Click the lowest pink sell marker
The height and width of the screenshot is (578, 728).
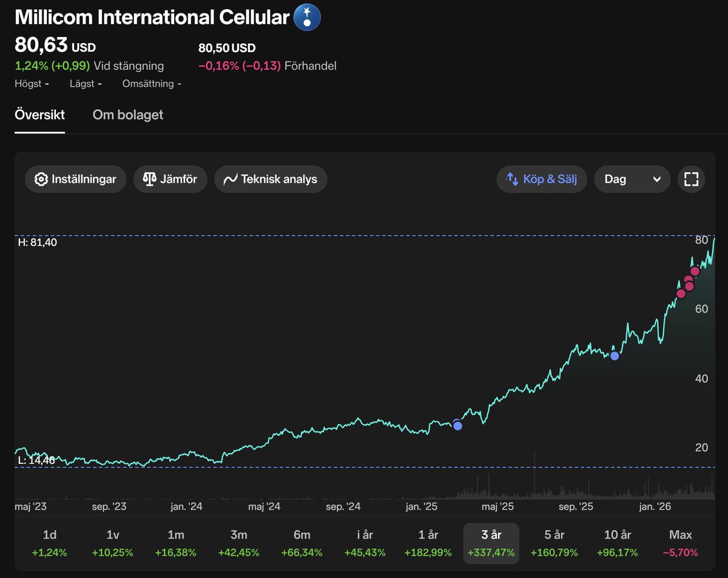click(681, 294)
